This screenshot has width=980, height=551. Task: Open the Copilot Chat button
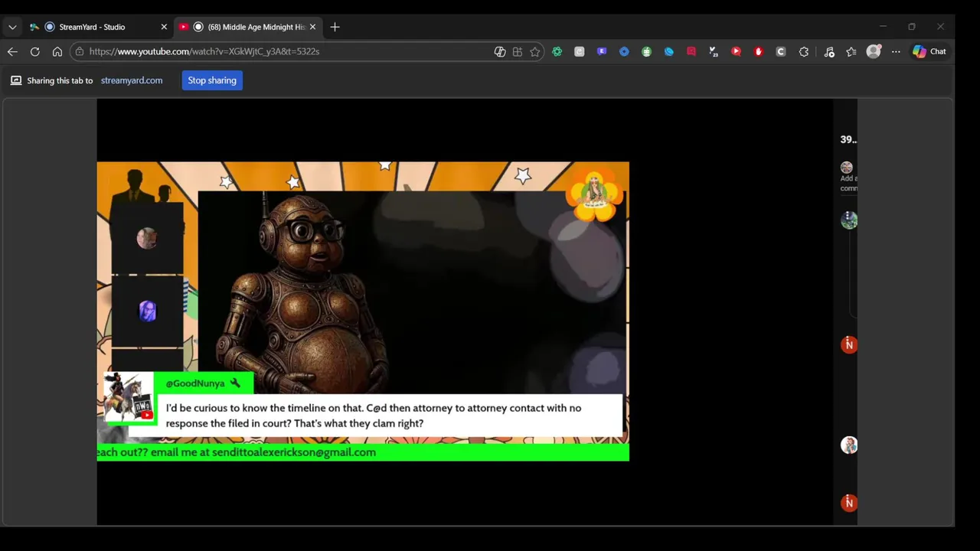pos(929,51)
